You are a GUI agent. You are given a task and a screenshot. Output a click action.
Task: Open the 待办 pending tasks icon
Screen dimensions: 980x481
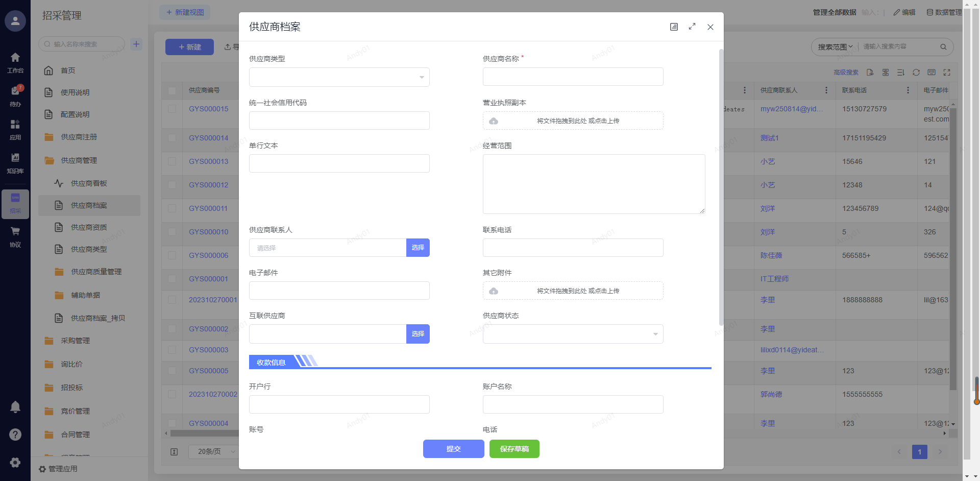pyautogui.click(x=15, y=95)
